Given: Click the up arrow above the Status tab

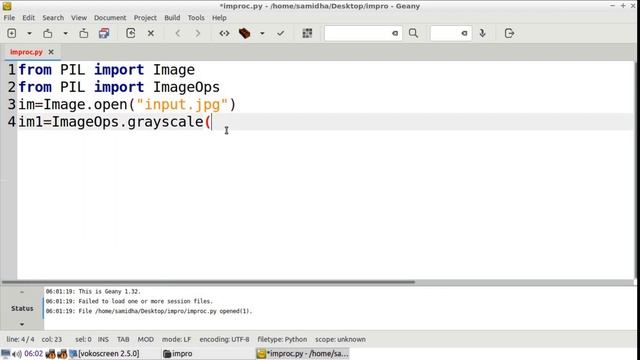Looking at the screenshot, I should pyautogui.click(x=22, y=292).
